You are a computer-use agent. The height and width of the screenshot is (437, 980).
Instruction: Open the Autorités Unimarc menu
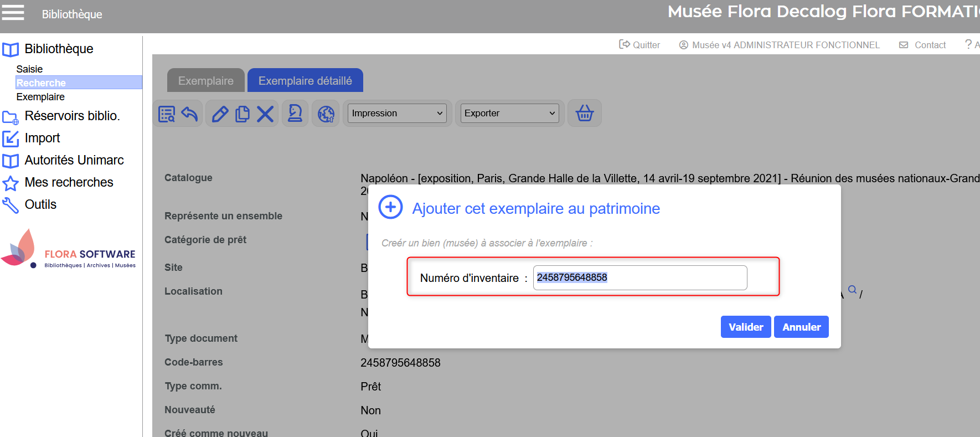(x=74, y=160)
